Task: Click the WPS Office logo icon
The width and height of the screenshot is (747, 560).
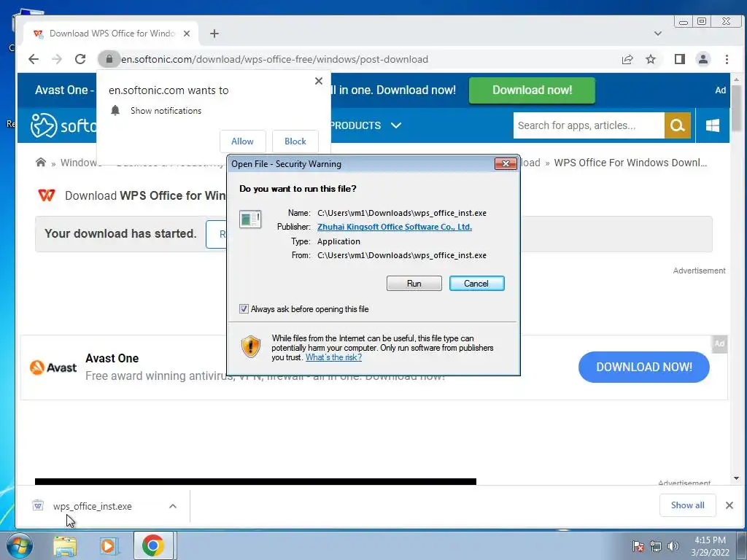Action: (47, 195)
